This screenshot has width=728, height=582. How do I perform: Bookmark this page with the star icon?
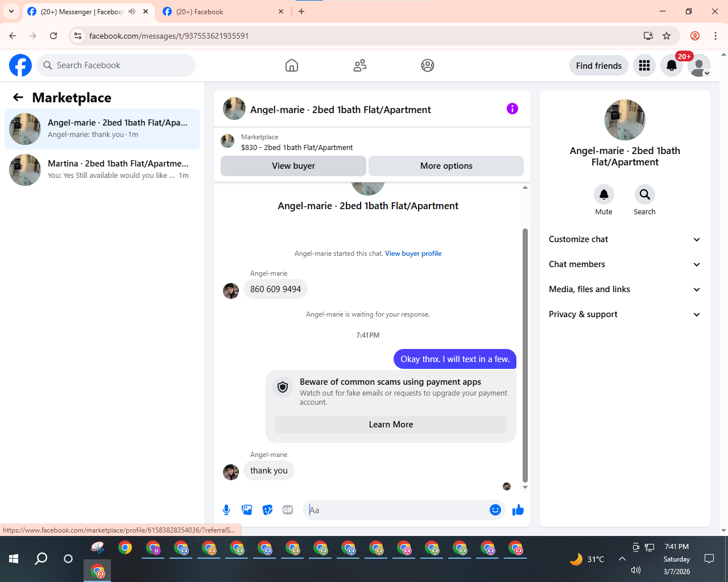click(x=667, y=36)
